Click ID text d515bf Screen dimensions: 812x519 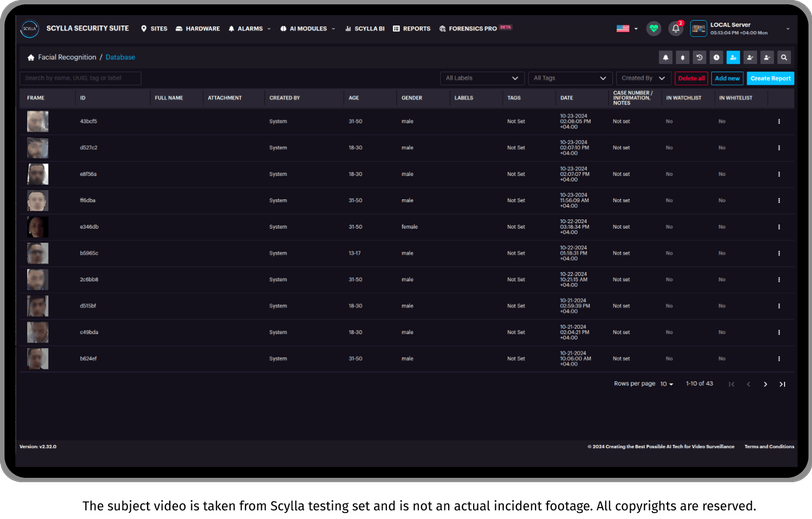click(x=88, y=306)
